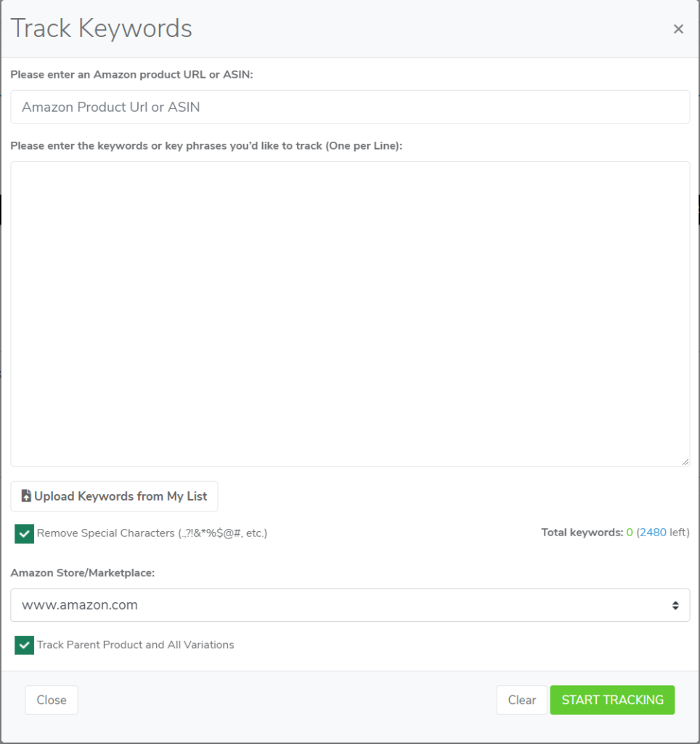Grab the keywords textarea resize handle
The width and height of the screenshot is (700, 744).
pyautogui.click(x=685, y=461)
